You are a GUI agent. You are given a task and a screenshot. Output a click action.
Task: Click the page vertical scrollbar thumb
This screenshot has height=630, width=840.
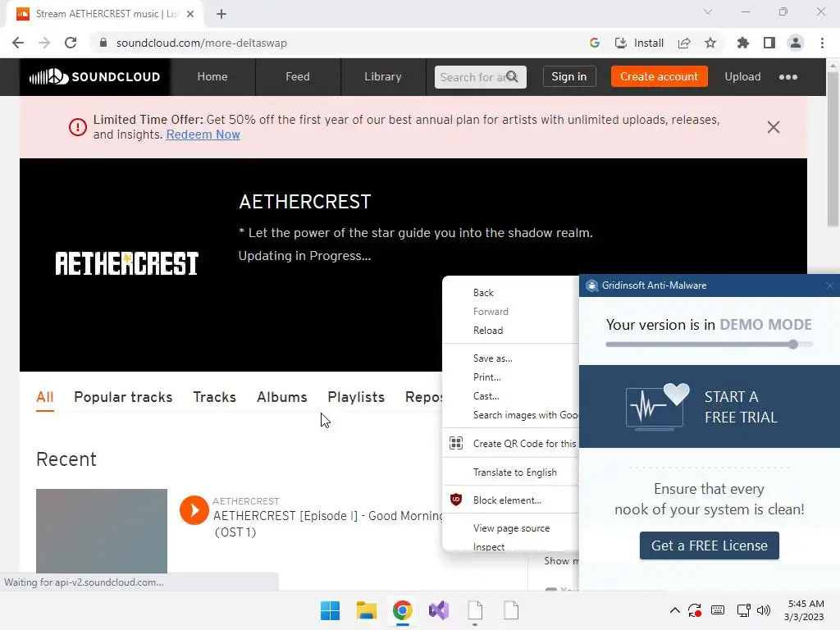point(832,148)
